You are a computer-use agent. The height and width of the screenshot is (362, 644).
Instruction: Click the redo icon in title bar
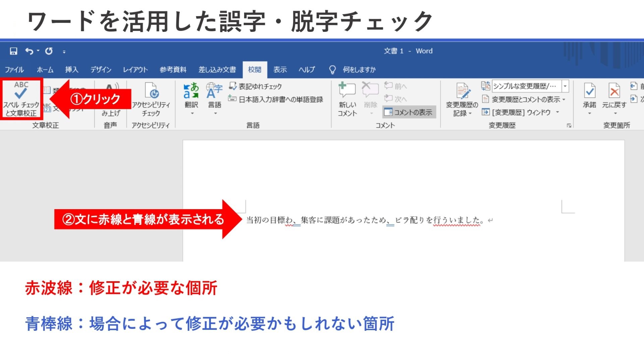[49, 51]
